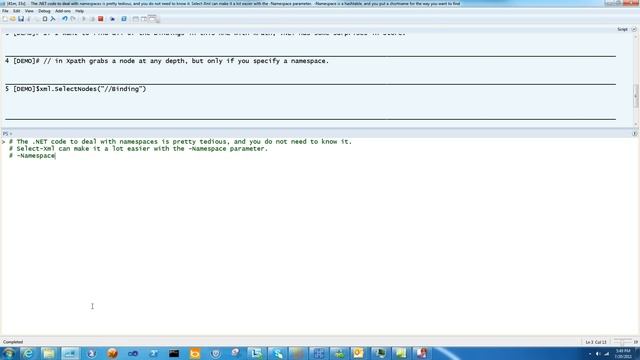Image resolution: width=640 pixels, height=360 pixels.
Task: Open the View menu
Action: [29, 11]
